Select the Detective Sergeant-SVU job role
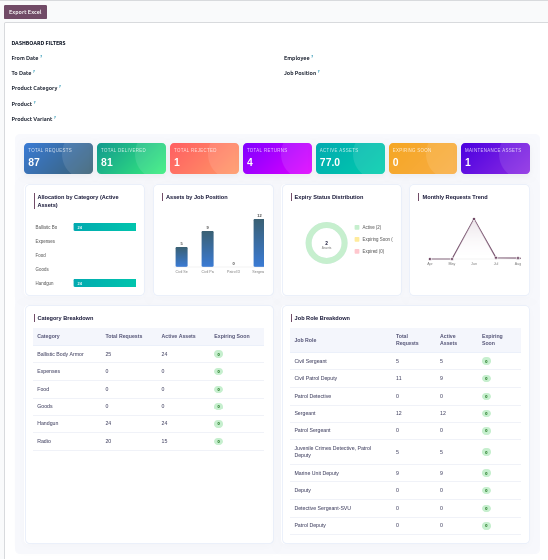The height and width of the screenshot is (560, 548). 323,508
